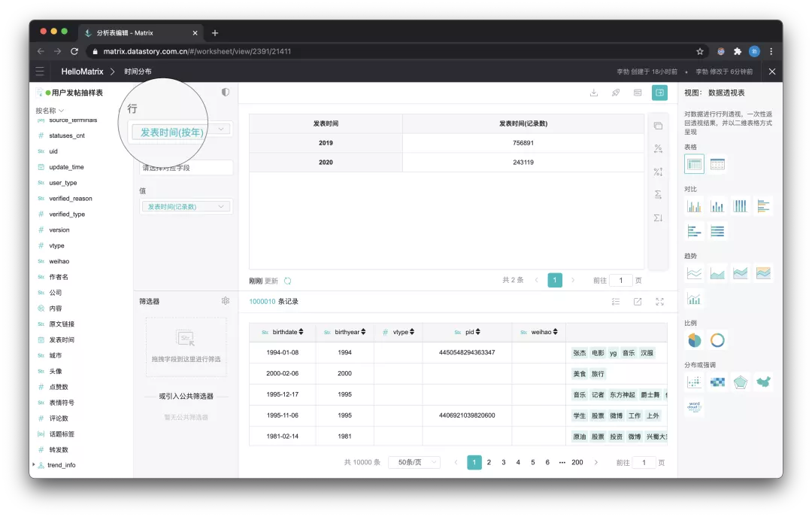This screenshot has width=812, height=517.
Task: Click the records go-to-page input box
Action: click(x=645, y=463)
